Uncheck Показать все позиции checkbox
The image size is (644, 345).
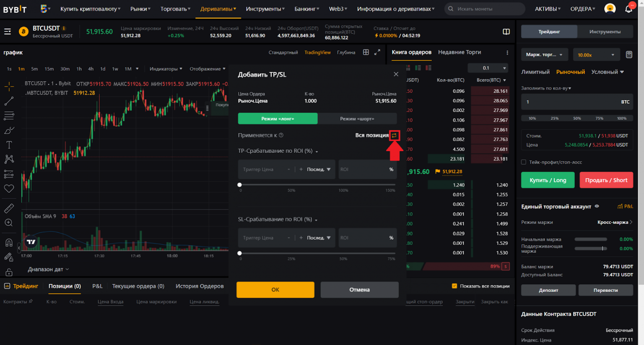coord(454,286)
